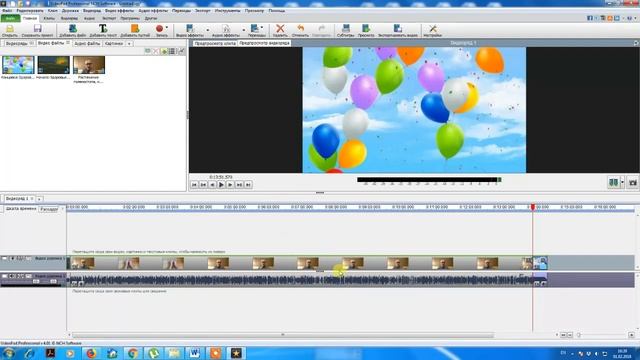
Task: Select the man's face video thumbnail in bin
Action: point(89,65)
